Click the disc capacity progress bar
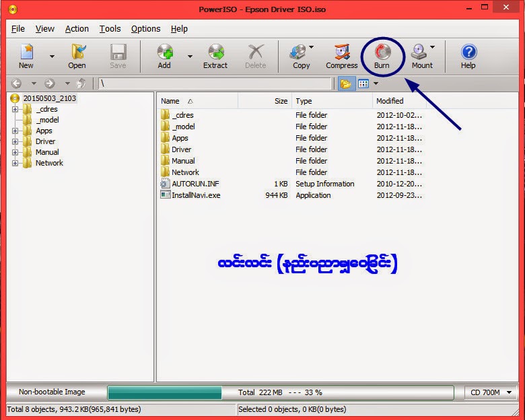The width and height of the screenshot is (525, 420). (281, 392)
